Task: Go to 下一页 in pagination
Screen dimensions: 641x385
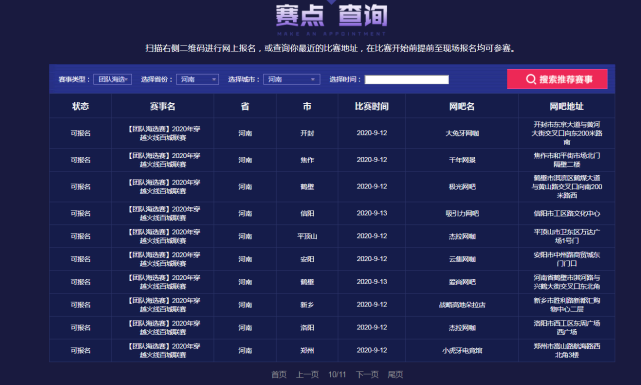Action: pyautogui.click(x=367, y=374)
